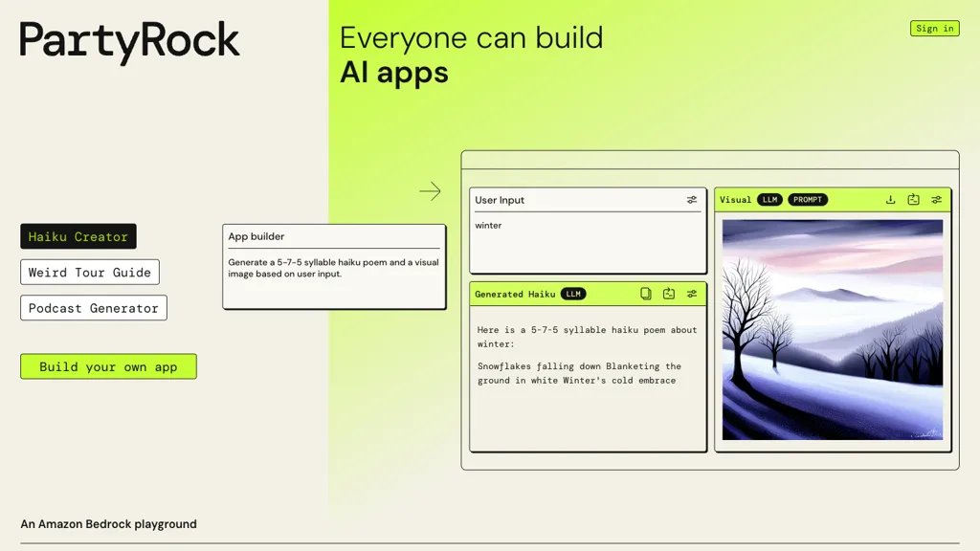Viewport: 980px width, 551px height.
Task: Open settings of the User Input widget
Action: 692,200
